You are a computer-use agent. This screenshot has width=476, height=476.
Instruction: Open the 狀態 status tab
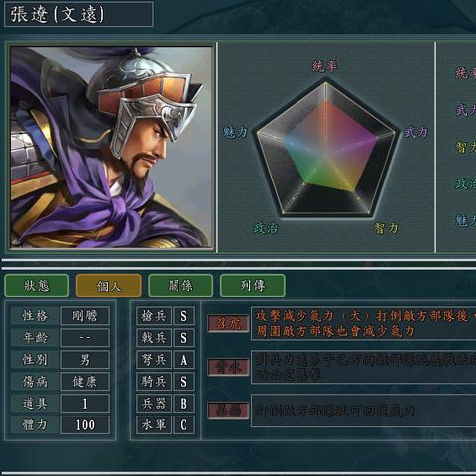[37, 286]
